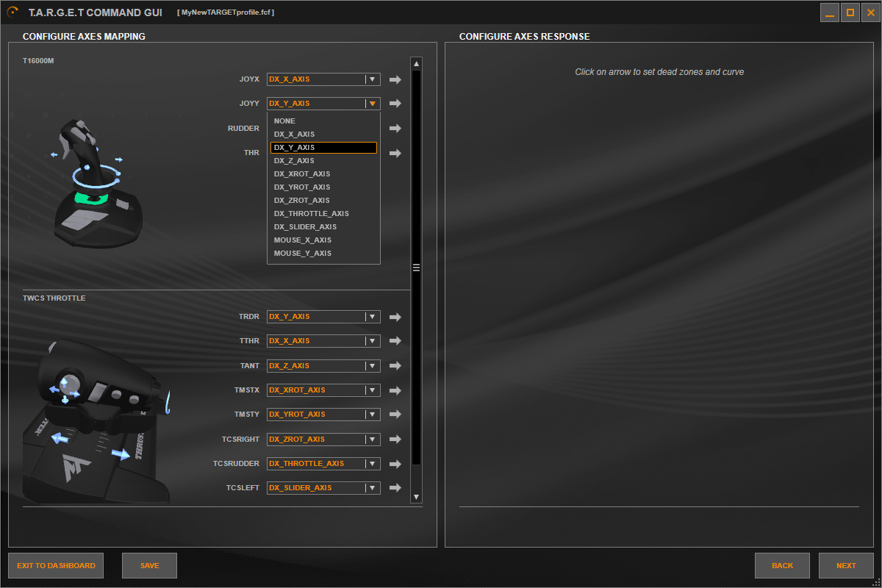
Task: Click the TMSTY response curve arrow
Action: point(395,415)
